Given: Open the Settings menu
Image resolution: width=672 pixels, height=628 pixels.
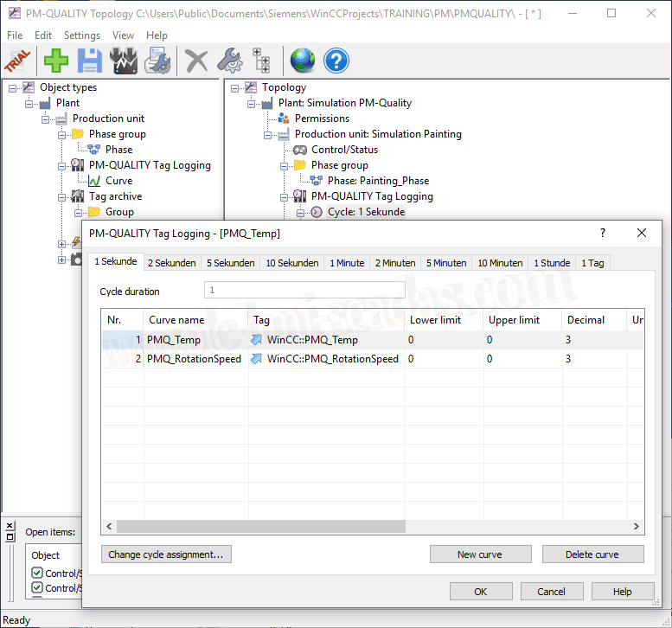Looking at the screenshot, I should point(82,35).
